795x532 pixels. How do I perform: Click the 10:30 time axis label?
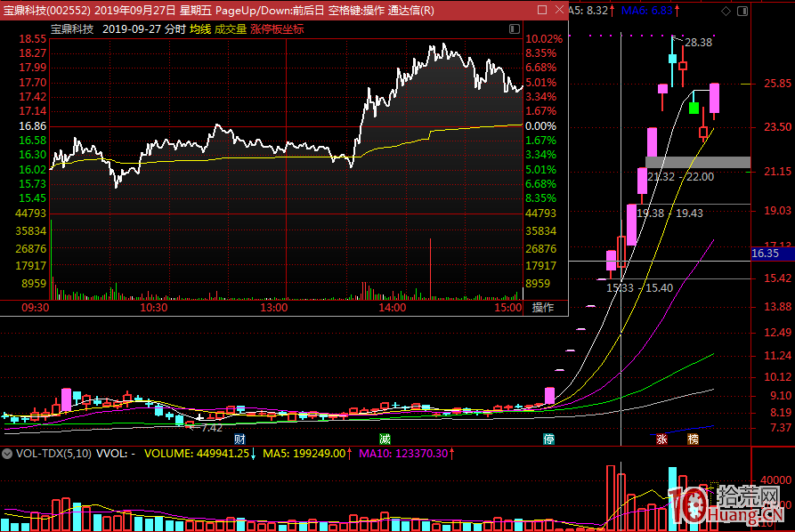click(154, 308)
